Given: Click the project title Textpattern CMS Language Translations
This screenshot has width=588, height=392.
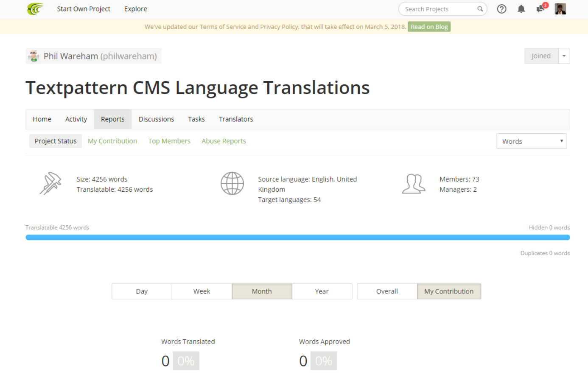Looking at the screenshot, I should [198, 88].
